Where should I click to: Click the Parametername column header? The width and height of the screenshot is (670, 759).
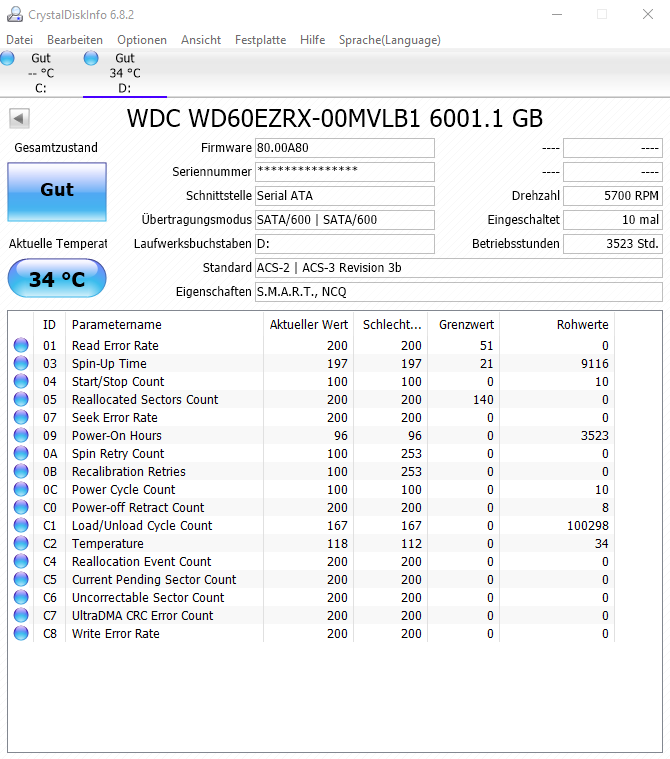coord(165,324)
